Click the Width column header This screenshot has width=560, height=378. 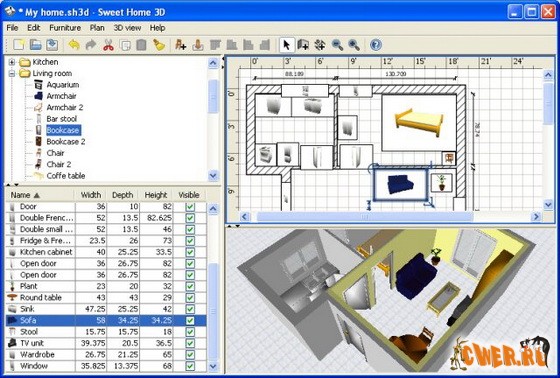click(91, 195)
